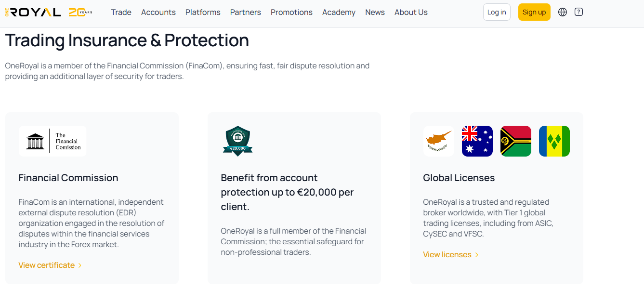This screenshot has height=290, width=644.
Task: Click the help question mark icon
Action: click(579, 12)
